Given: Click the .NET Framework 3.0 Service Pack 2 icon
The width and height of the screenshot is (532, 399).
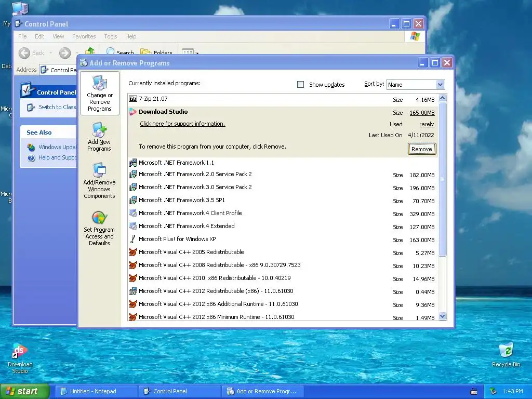Looking at the screenshot, I should pos(133,187).
